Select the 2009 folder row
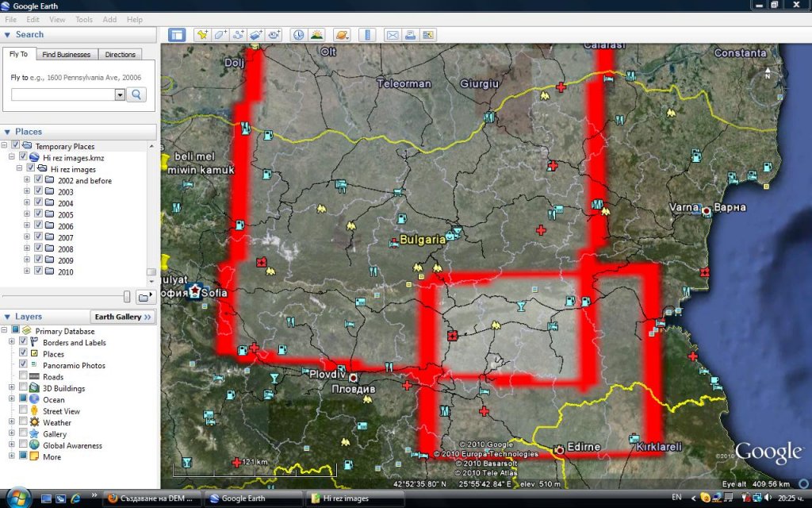 pyautogui.click(x=65, y=260)
